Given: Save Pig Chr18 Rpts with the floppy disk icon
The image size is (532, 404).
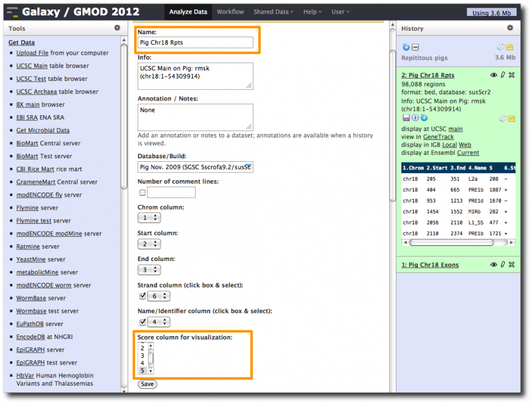Looking at the screenshot, I should (406, 118).
